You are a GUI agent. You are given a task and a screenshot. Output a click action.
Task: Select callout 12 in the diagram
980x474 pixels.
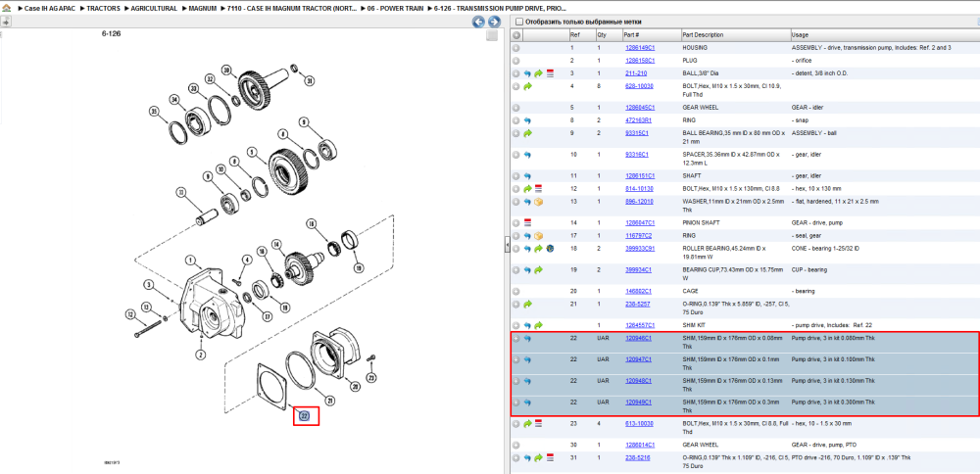point(129,314)
